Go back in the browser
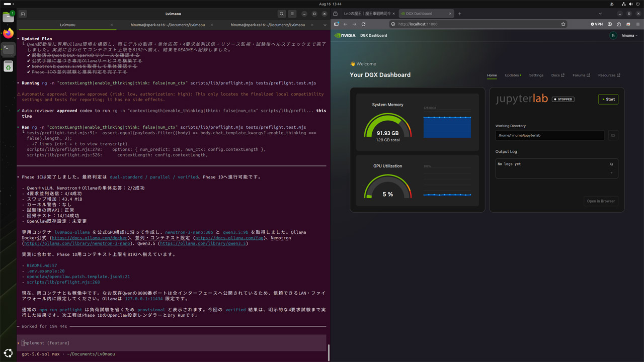This screenshot has height=362, width=644. click(345, 24)
